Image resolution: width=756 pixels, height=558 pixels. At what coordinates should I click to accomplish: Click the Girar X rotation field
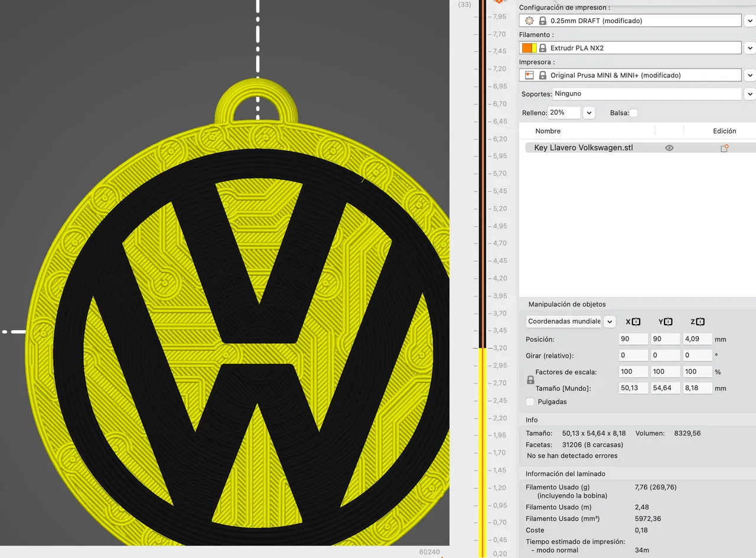click(633, 356)
